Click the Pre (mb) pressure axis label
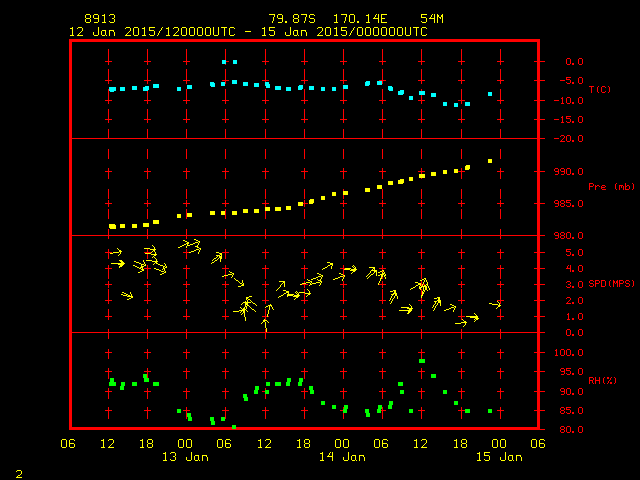The width and height of the screenshot is (640, 480). [611, 187]
